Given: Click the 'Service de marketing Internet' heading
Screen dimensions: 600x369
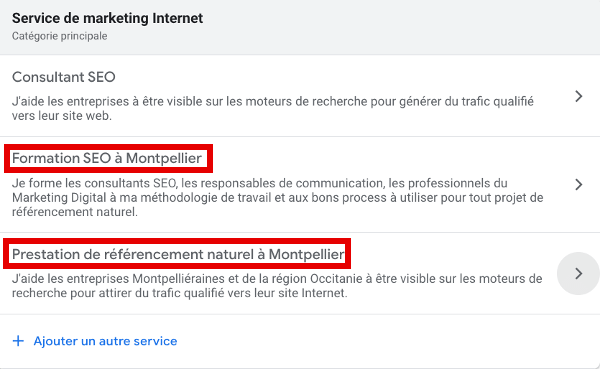Looking at the screenshot, I should pos(108,18).
